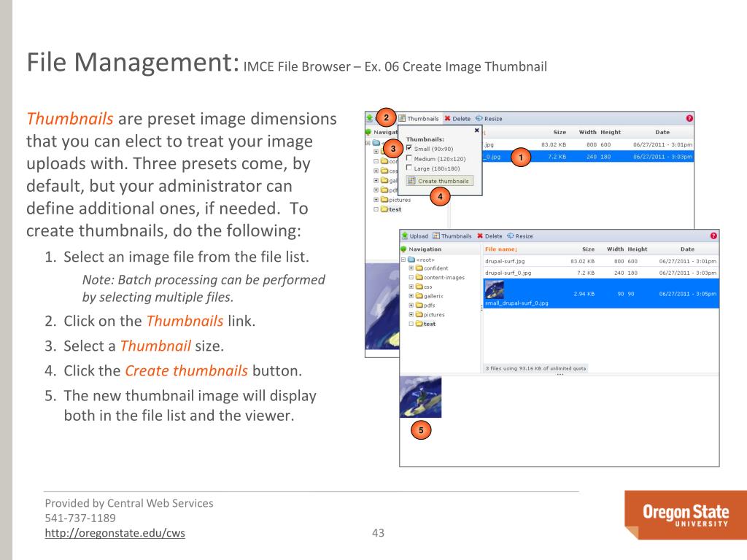Sort by Width column in the lower window

(x=615, y=249)
